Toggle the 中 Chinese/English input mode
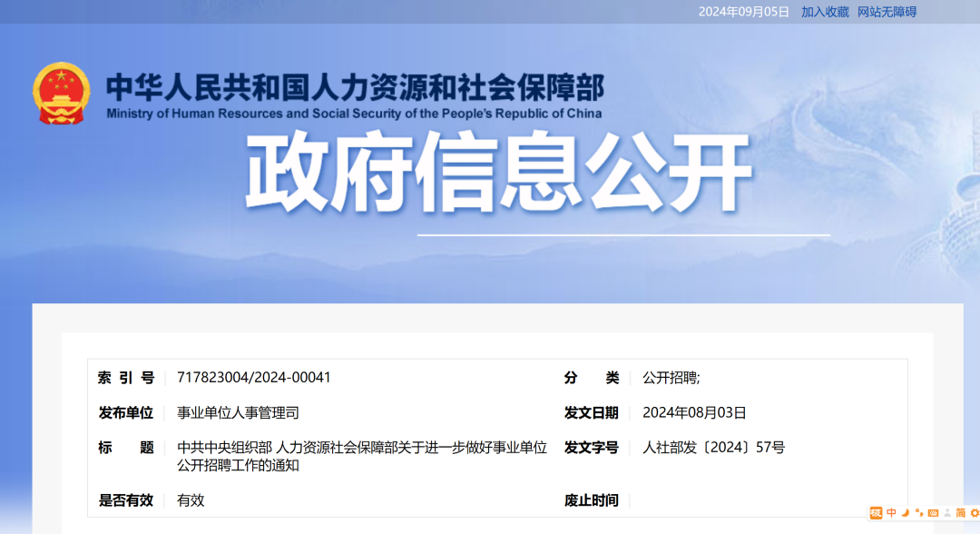Viewport: 980px width, 534px height. (x=891, y=513)
